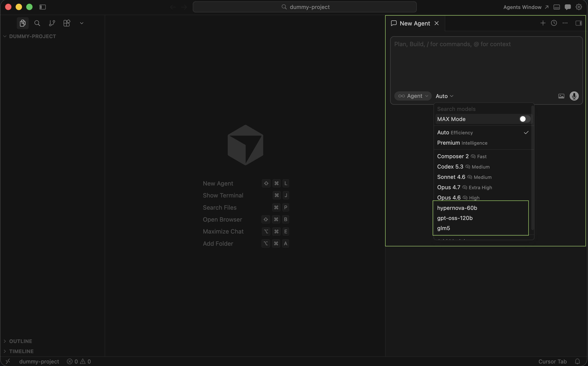Toggle the bottom panel layout icon

tap(557, 7)
